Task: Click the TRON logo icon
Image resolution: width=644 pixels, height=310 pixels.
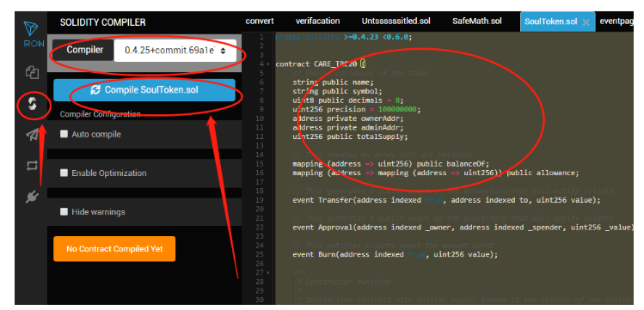Action: point(32,29)
